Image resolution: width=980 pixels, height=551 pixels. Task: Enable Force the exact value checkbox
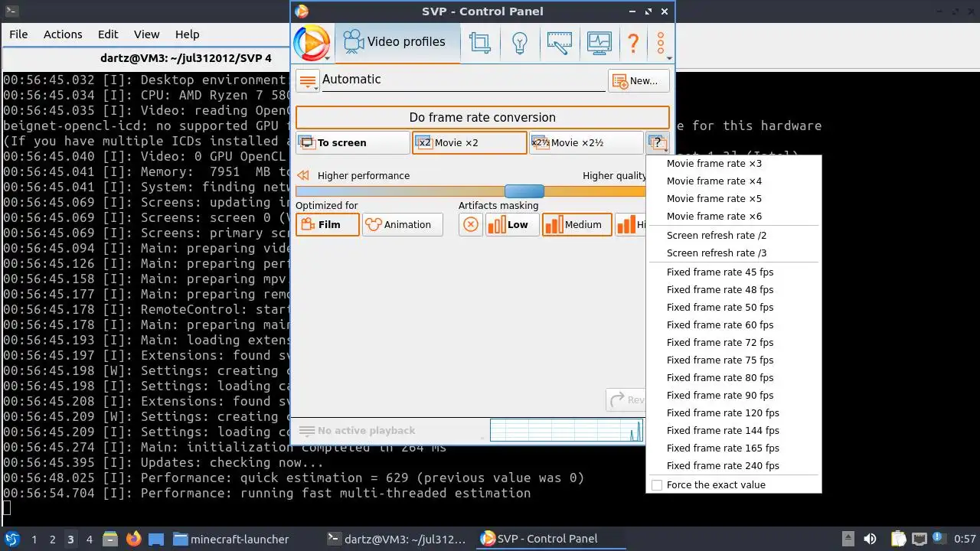pyautogui.click(x=657, y=485)
